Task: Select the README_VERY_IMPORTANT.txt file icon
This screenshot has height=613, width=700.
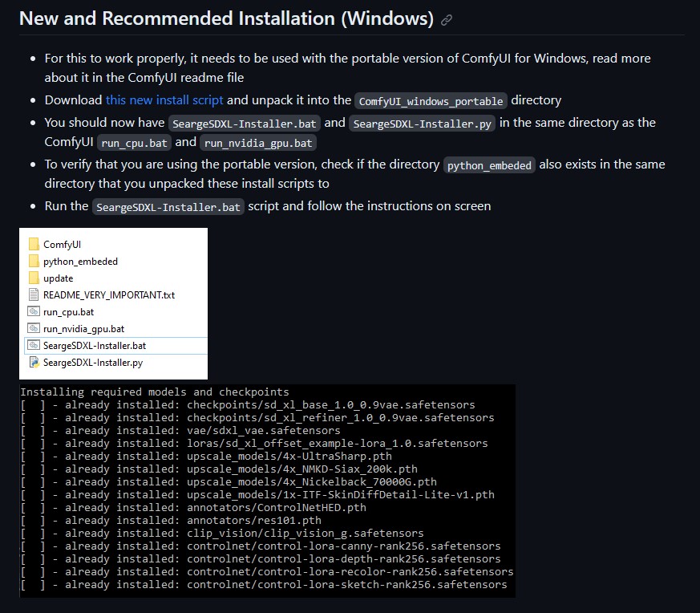Action: 34,294
